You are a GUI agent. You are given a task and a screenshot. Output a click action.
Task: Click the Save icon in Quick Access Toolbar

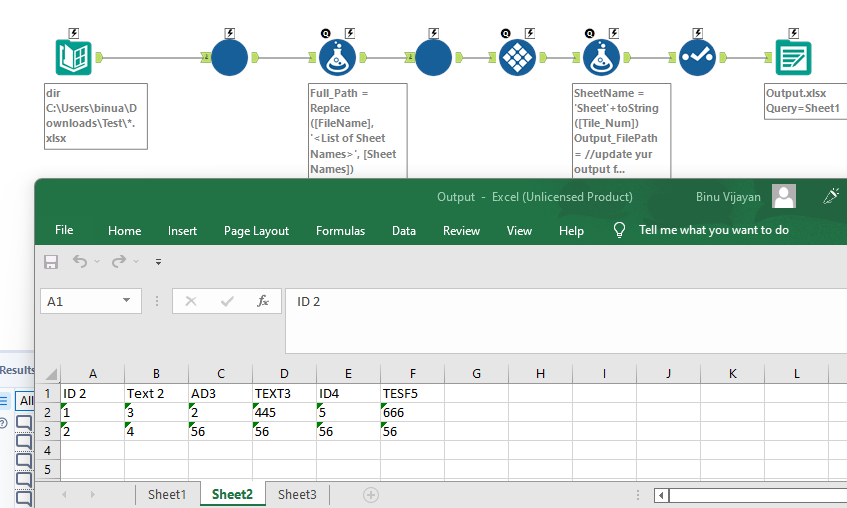pos(51,262)
